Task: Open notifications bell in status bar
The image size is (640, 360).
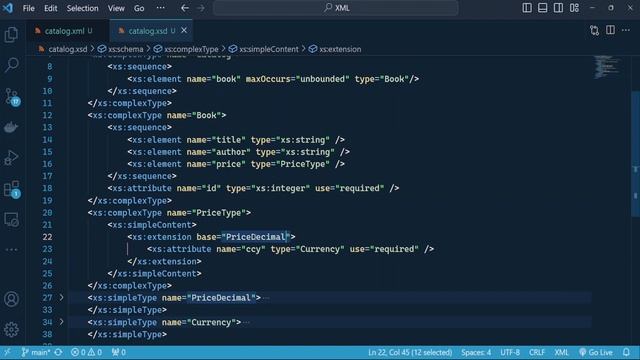Action: (626, 352)
